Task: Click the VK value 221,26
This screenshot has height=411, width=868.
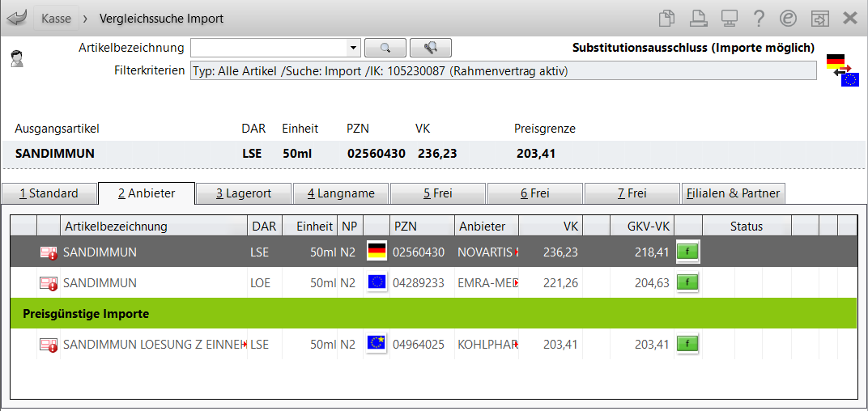Action: point(560,282)
